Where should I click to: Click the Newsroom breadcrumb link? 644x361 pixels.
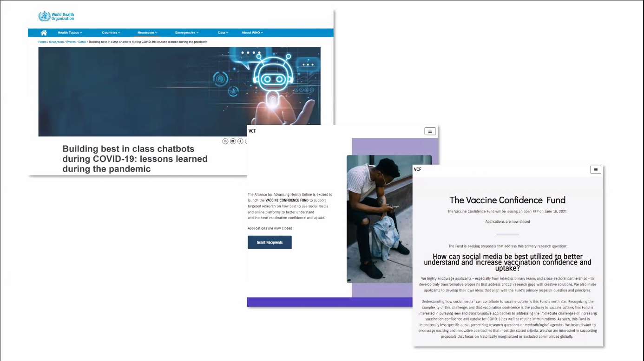tap(56, 42)
